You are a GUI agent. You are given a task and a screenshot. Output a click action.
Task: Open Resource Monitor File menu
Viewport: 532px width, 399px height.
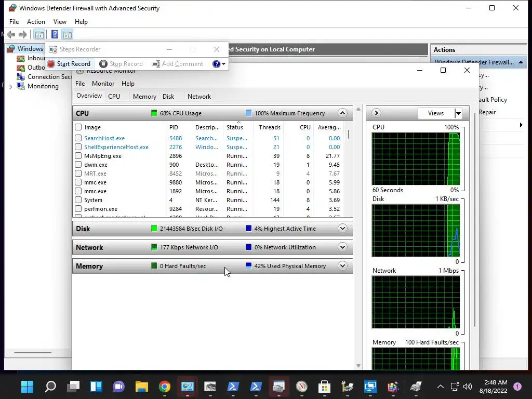80,84
